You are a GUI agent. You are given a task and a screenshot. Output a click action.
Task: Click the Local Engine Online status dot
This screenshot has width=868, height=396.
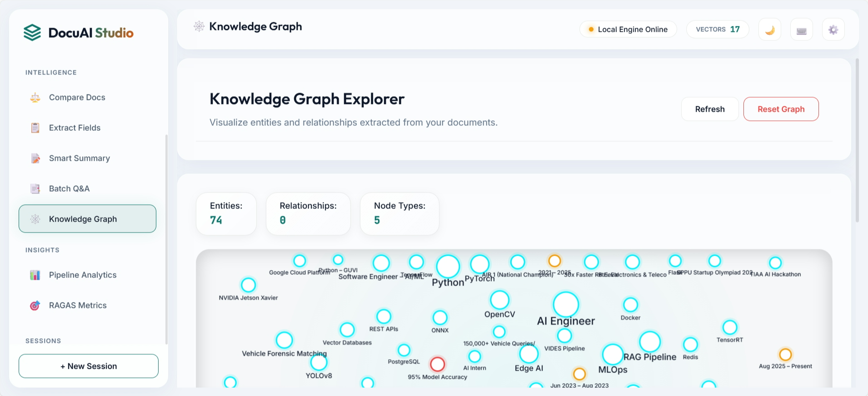591,30
